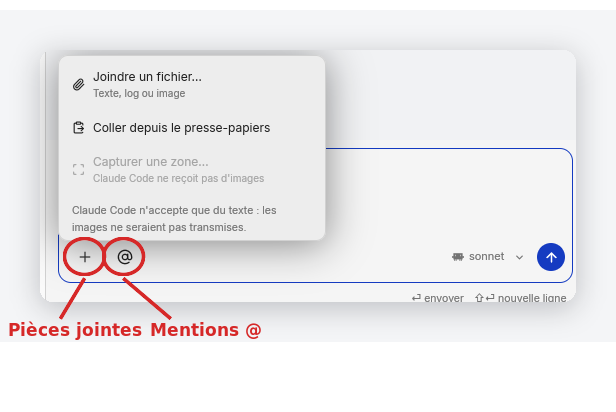Viewport: 616px width, 412px height.
Task: Select 'Coller depuis le presse-papiers'
Action: (192, 128)
